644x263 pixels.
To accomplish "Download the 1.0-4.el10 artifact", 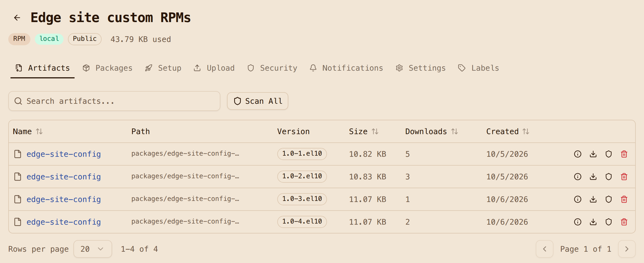I will [x=593, y=222].
